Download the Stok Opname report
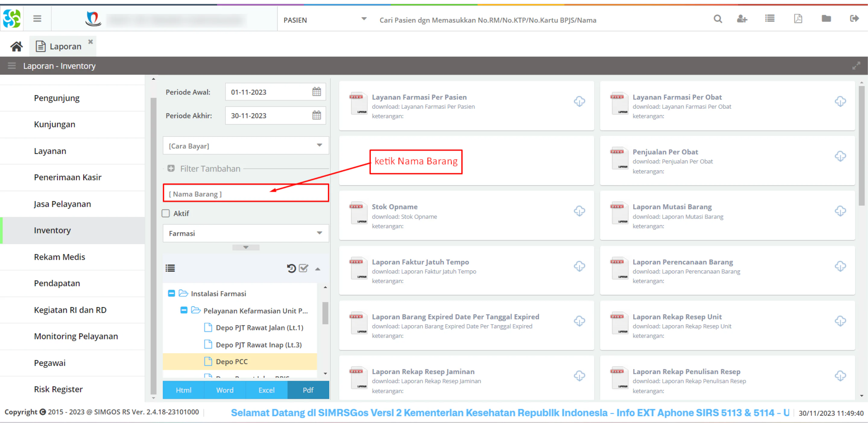The width and height of the screenshot is (868, 423). tap(579, 211)
